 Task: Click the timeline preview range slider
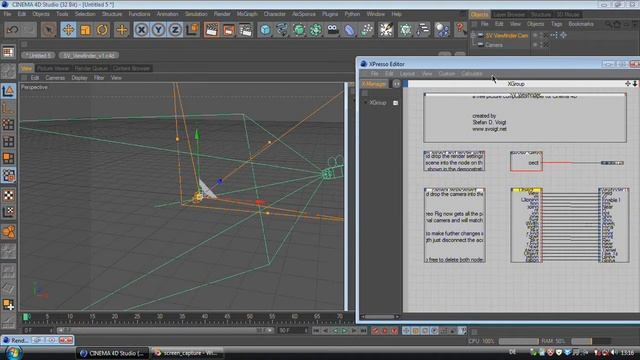tap(165, 331)
